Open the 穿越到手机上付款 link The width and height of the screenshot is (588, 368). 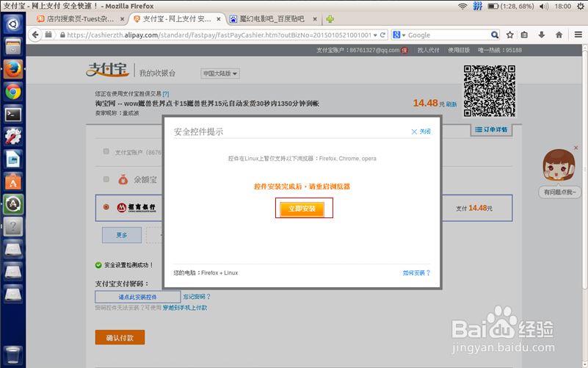[185, 308]
